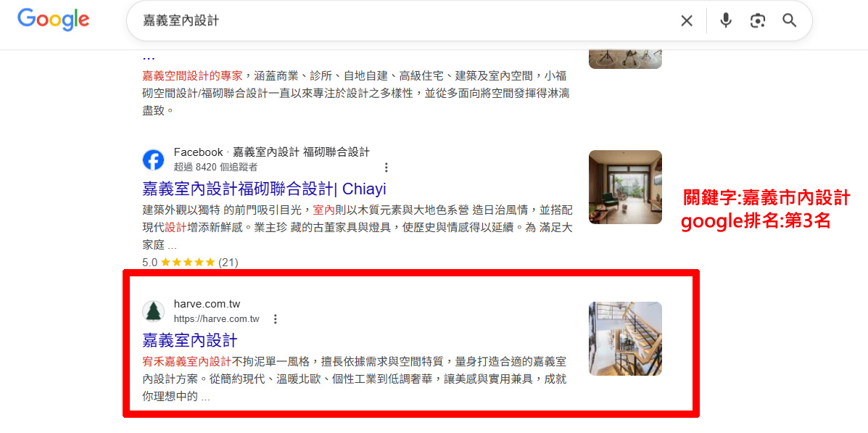This screenshot has width=868, height=433.
Task: Click the 5.0 star rating row
Action: 190,263
